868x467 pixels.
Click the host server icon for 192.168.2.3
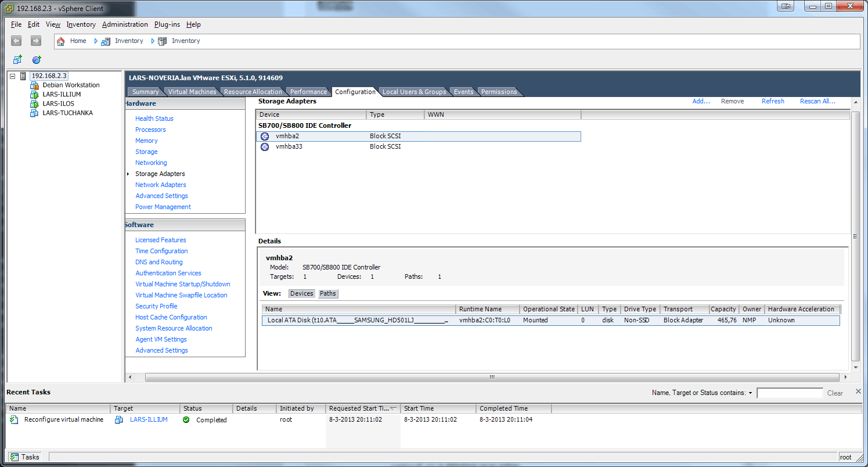[x=23, y=76]
